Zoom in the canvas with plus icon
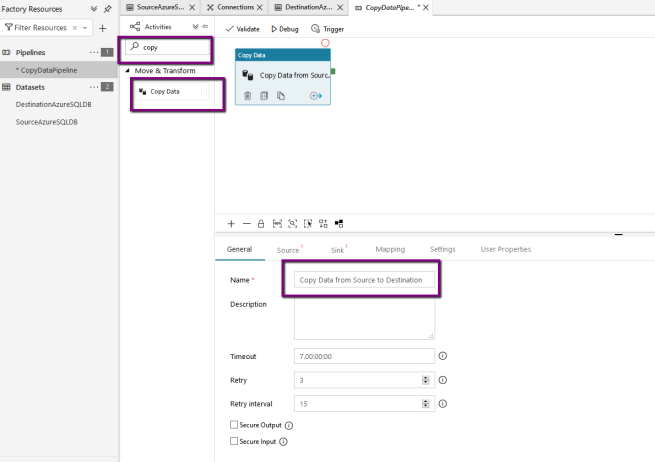 [231, 223]
